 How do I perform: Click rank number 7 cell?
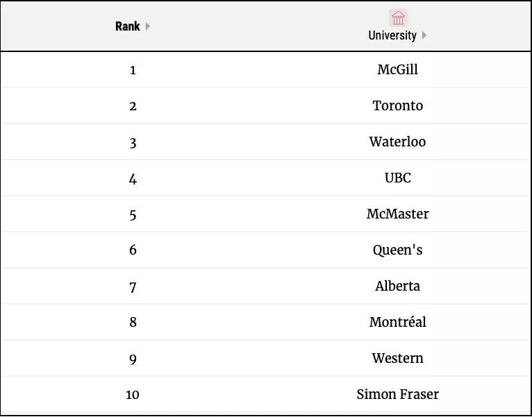133,287
